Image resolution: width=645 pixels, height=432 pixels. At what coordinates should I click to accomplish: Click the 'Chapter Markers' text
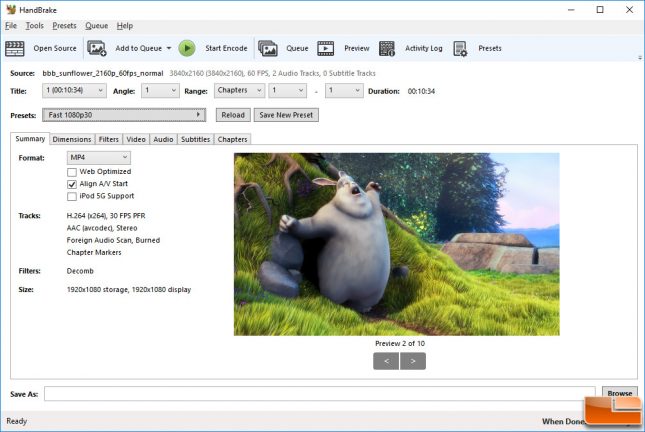click(x=94, y=253)
